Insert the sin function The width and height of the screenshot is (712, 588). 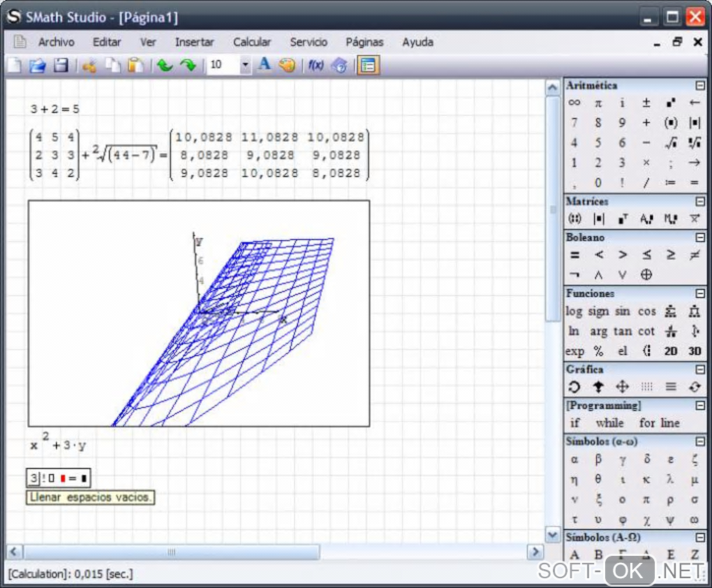pos(622,311)
